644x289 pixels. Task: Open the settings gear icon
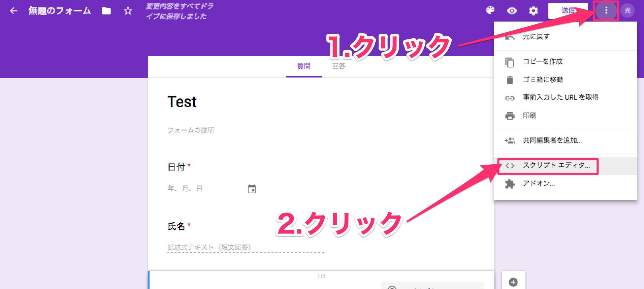[534, 11]
